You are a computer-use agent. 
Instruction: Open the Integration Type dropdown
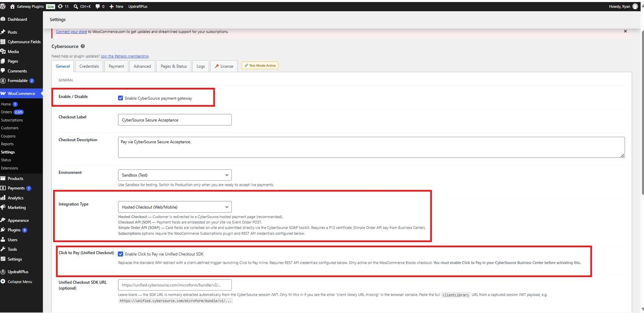pyautogui.click(x=175, y=207)
